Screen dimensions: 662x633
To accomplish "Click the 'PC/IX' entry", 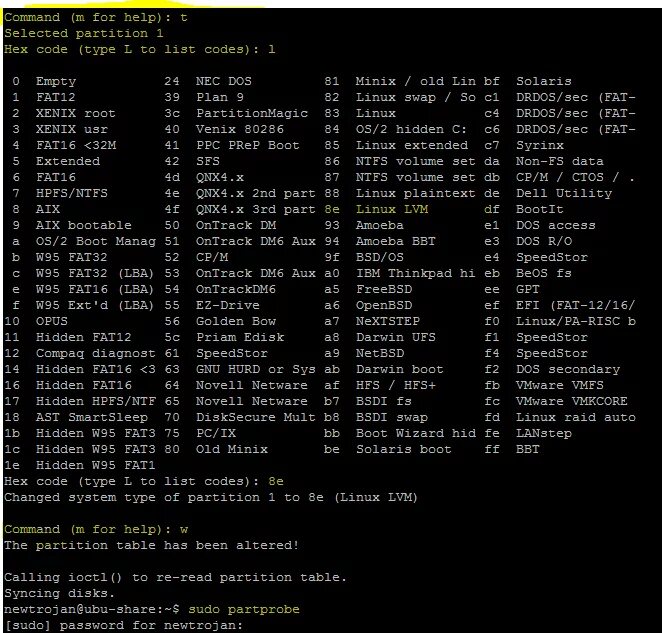I will pyautogui.click(x=216, y=433).
